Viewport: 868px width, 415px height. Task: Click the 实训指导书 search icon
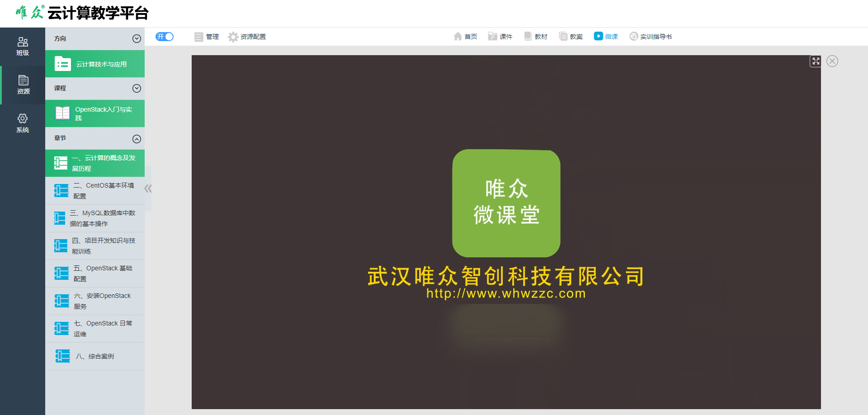(633, 36)
